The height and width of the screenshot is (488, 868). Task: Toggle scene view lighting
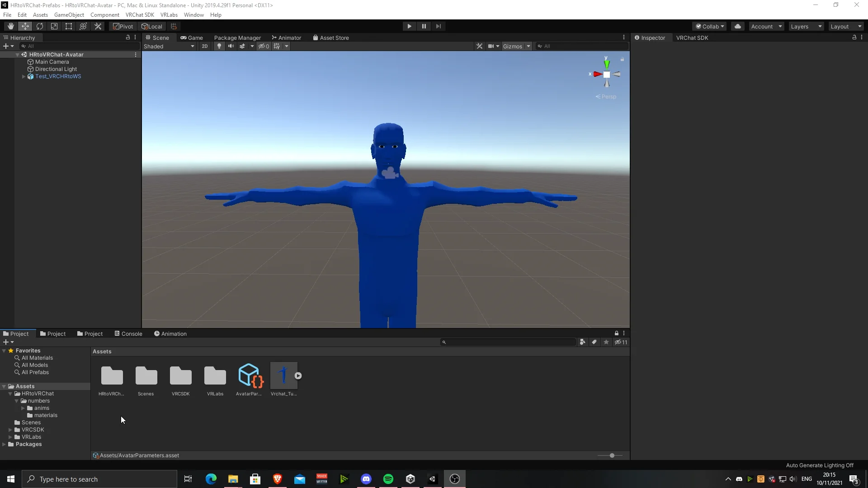[219, 46]
